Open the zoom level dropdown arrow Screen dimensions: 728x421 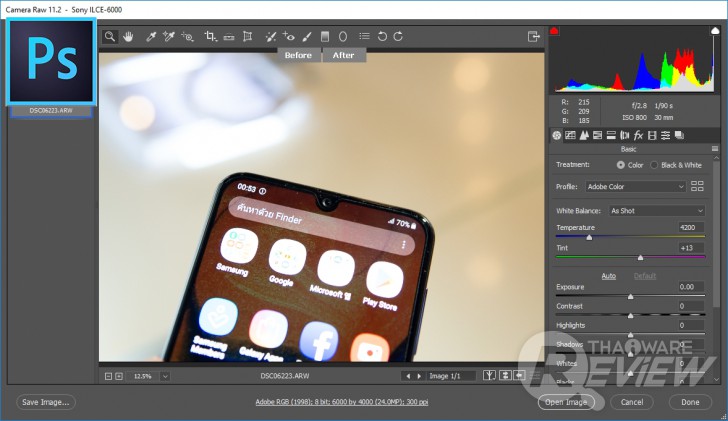(x=165, y=376)
